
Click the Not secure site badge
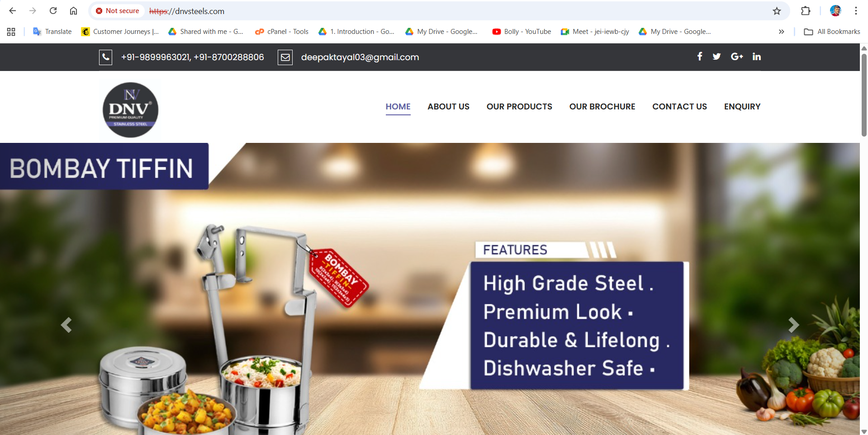tap(118, 11)
